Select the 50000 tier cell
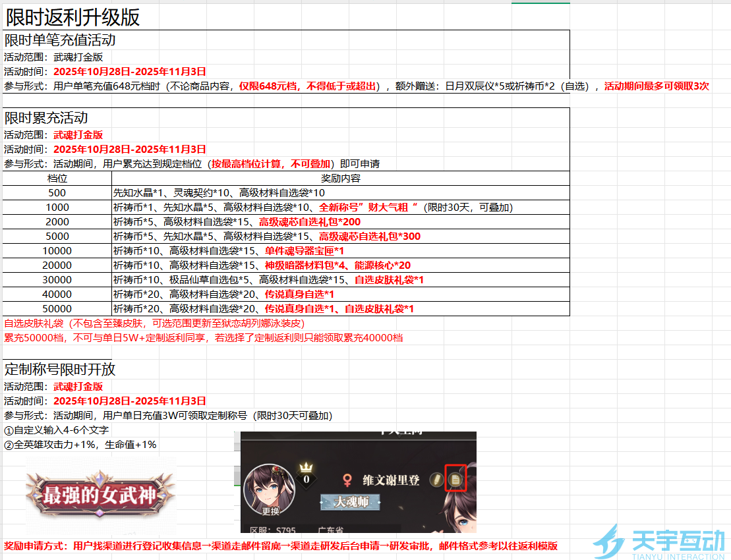This screenshot has width=731, height=560. 57,309
